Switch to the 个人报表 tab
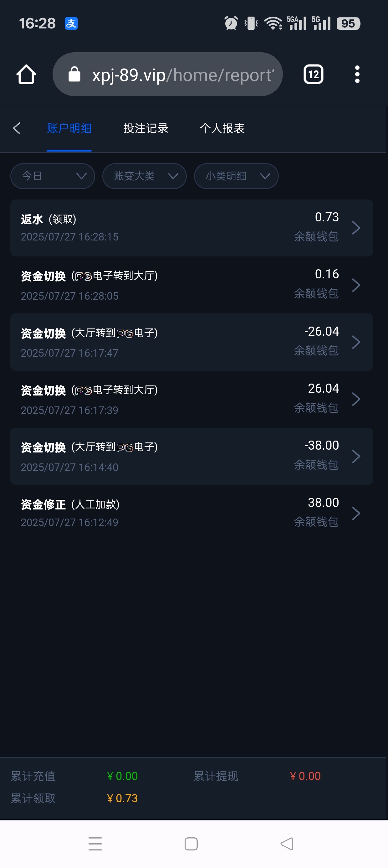This screenshot has height=868, width=388. click(222, 128)
